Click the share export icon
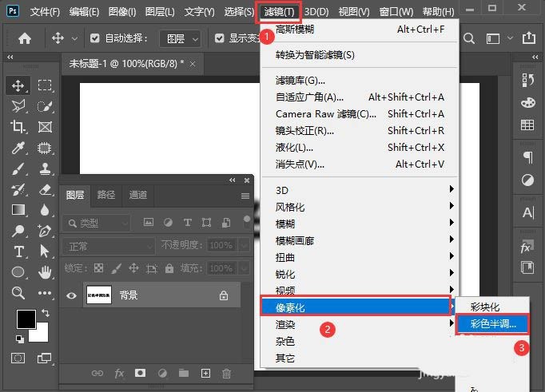545x392 pixels. [529, 38]
